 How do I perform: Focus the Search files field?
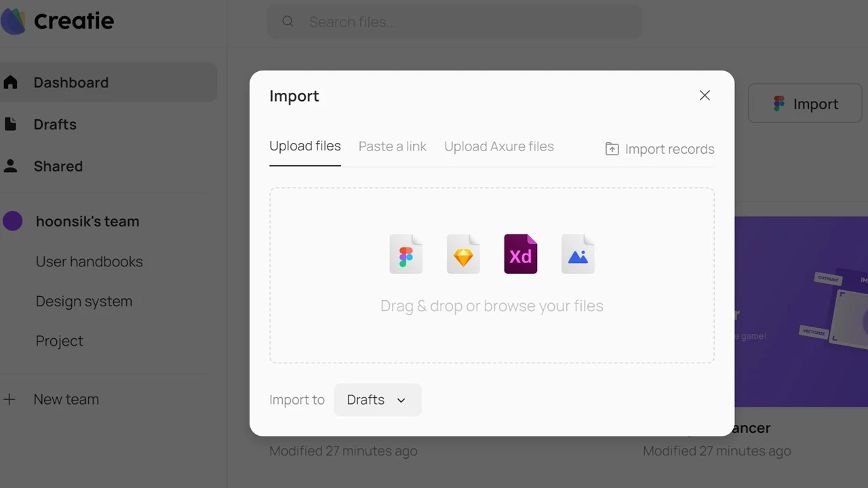click(454, 22)
